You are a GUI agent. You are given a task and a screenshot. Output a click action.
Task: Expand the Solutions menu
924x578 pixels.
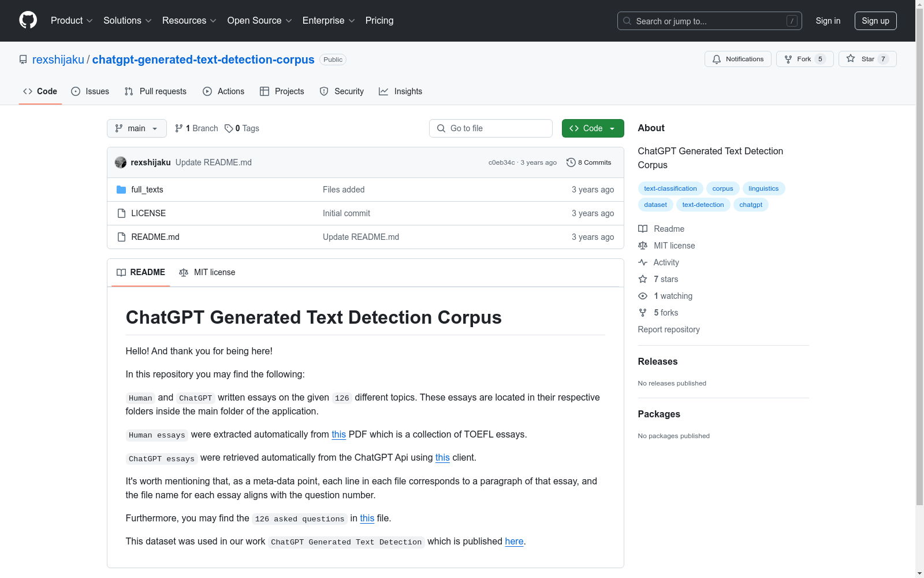point(128,21)
